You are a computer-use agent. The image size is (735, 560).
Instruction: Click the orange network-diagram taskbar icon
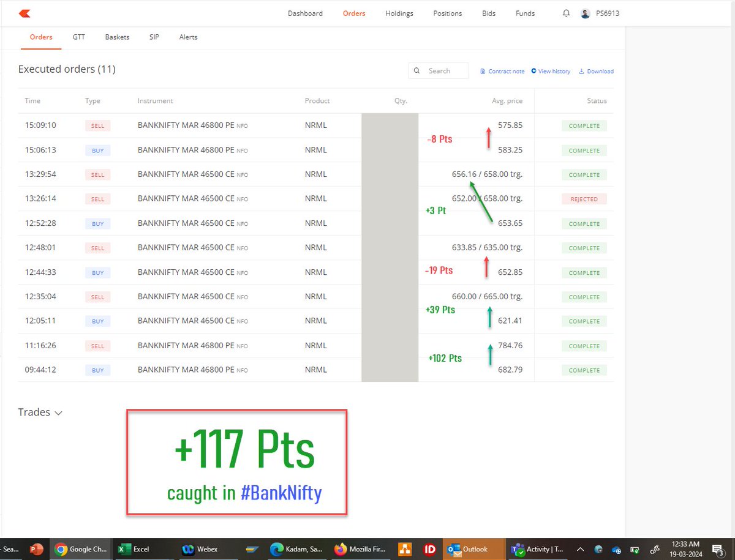pyautogui.click(x=404, y=549)
